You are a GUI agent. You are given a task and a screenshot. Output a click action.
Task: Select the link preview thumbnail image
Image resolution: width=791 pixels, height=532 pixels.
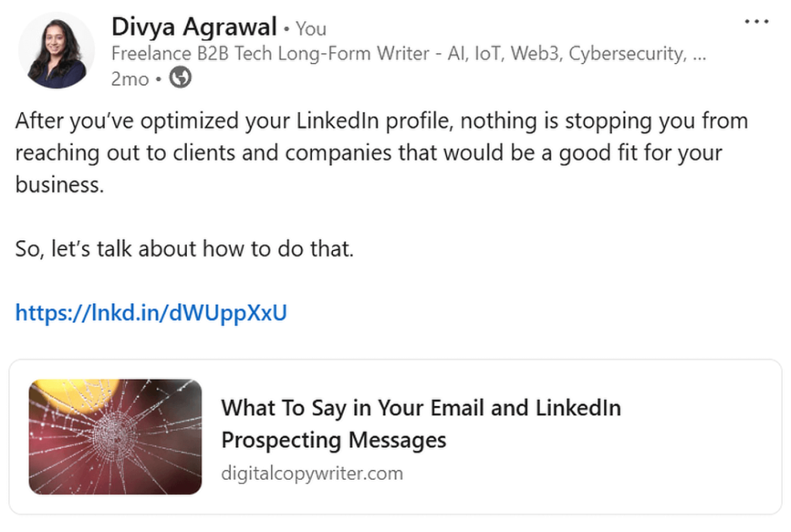pos(116,435)
